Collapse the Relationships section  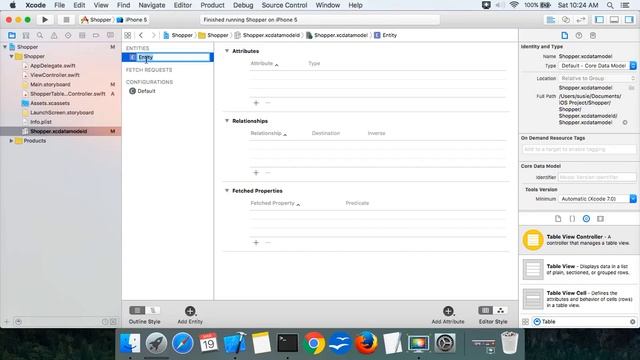click(227, 120)
